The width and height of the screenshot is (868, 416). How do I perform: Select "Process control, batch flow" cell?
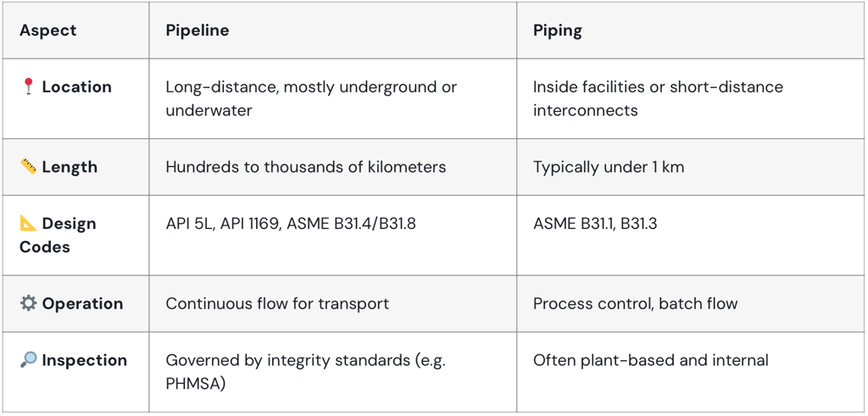tap(635, 303)
